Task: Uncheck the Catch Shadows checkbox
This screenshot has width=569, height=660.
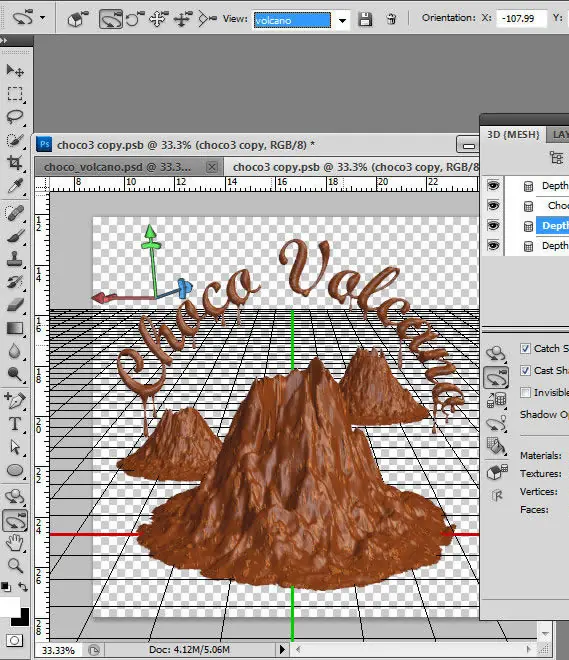Action: pos(525,349)
